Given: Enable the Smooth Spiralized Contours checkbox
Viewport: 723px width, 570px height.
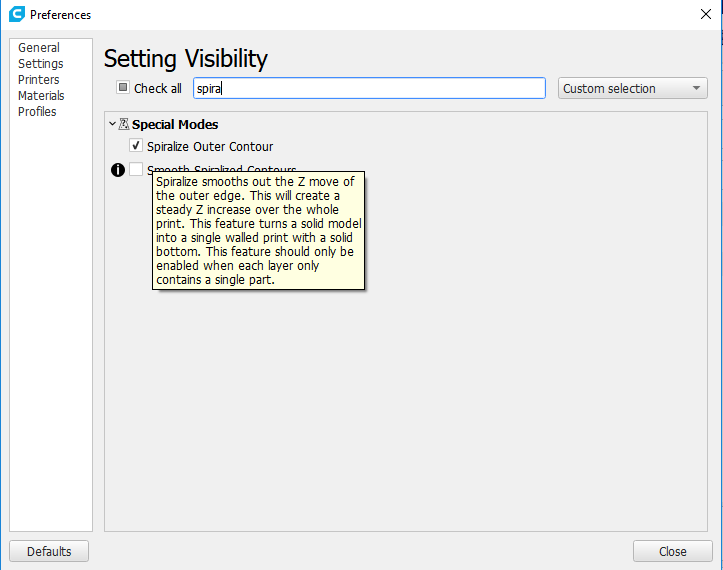Looking at the screenshot, I should point(136,170).
